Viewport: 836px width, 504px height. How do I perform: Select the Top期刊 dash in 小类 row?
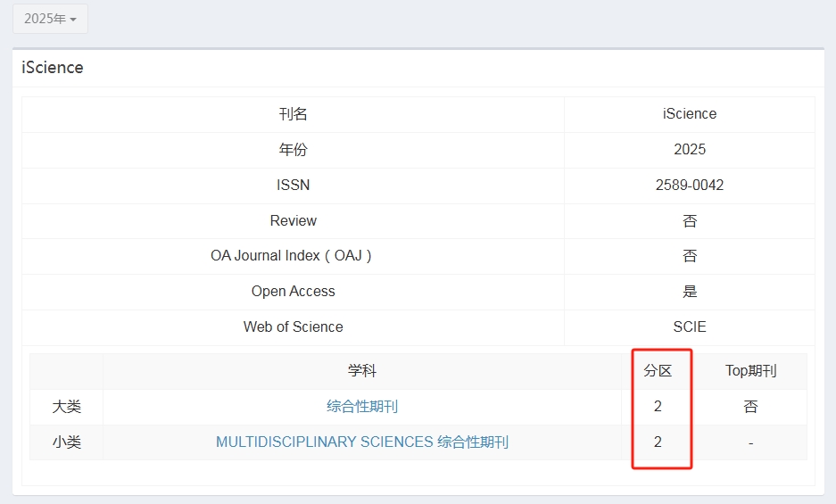click(x=750, y=442)
